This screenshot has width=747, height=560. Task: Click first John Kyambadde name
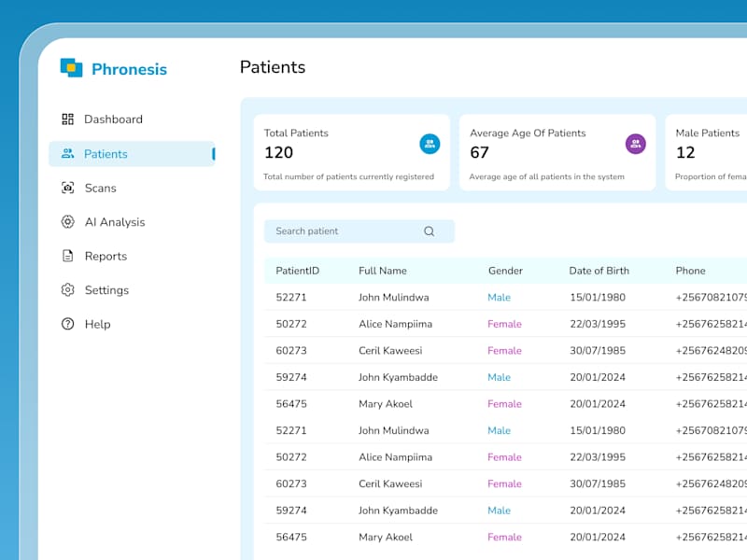click(x=398, y=377)
